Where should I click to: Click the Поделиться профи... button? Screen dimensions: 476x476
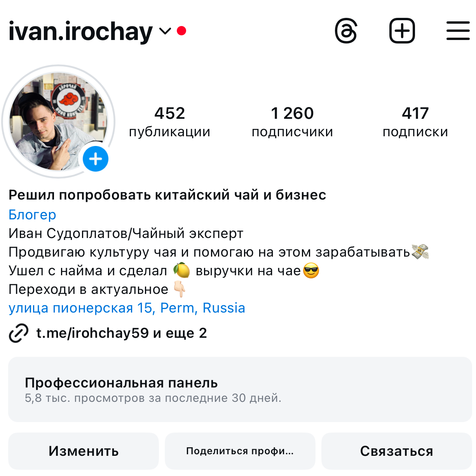point(240,451)
